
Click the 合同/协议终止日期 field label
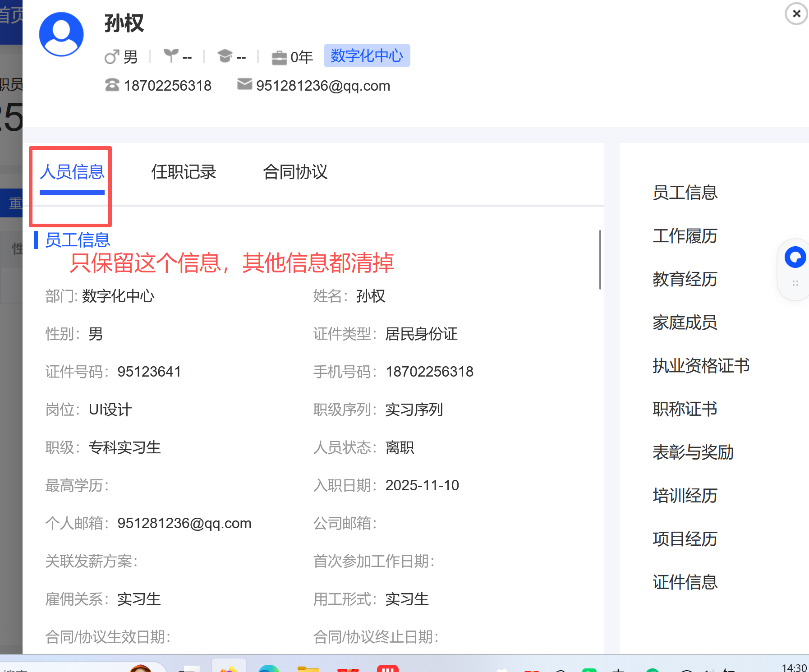pos(376,637)
